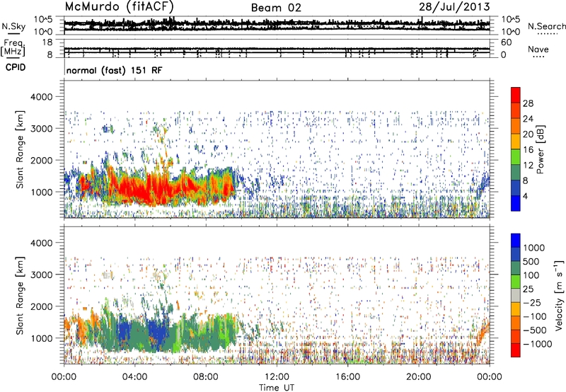The image size is (566, 392).
Task: Click the dark blue bottom Power colorbar segment
Action: pos(516,203)
